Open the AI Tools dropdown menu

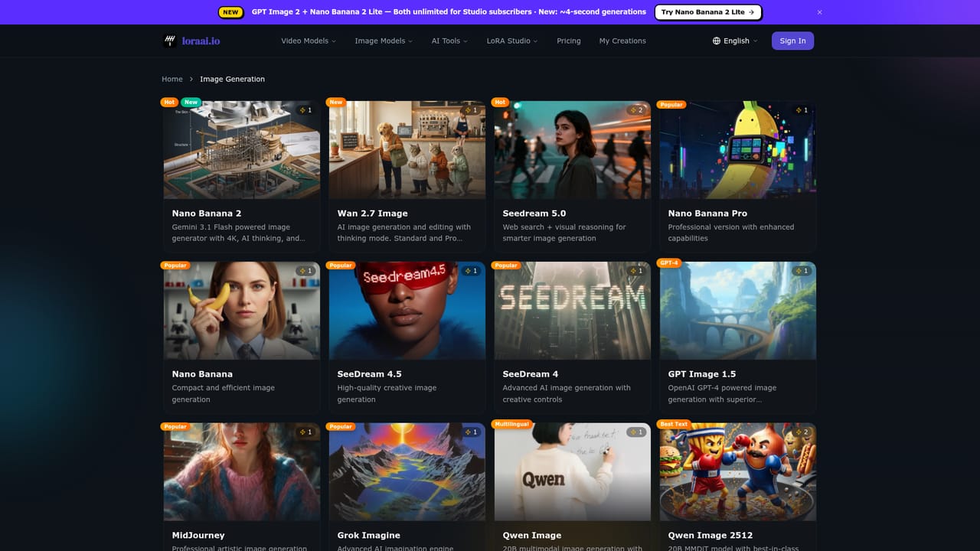click(449, 41)
